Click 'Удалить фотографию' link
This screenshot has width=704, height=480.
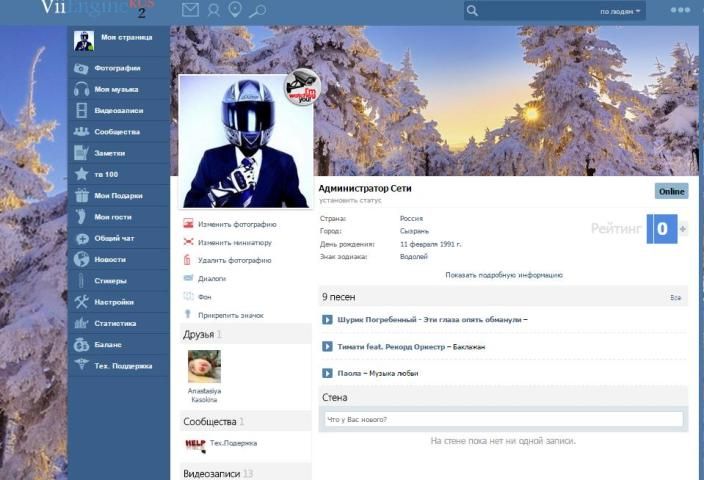[234, 260]
